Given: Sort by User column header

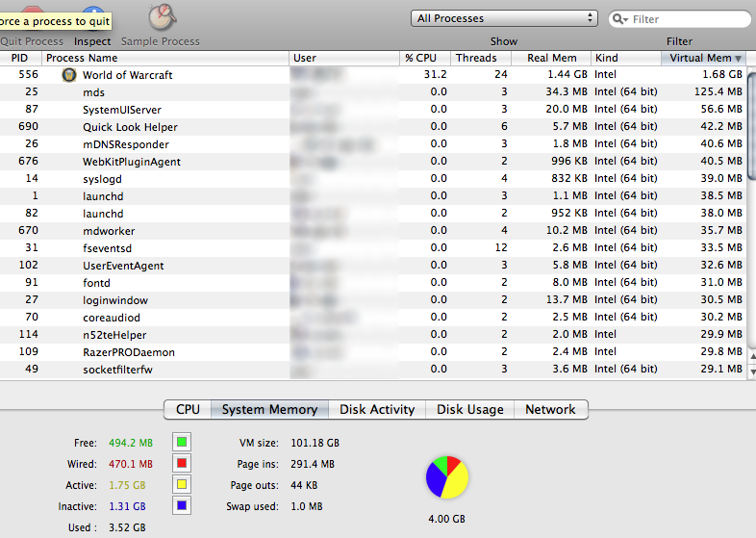Looking at the screenshot, I should (344, 58).
